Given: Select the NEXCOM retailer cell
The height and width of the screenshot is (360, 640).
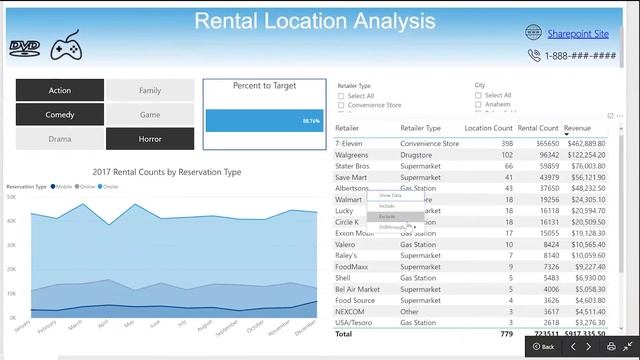Looking at the screenshot, I should 349,312.
